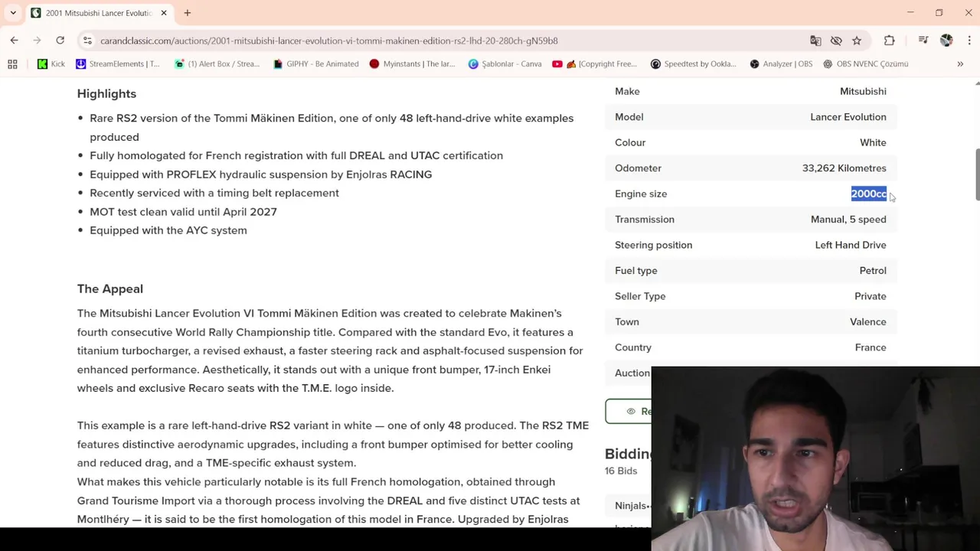Viewport: 980px width, 551px height.
Task: Open the Myinstants bookmark
Action: 412,64
